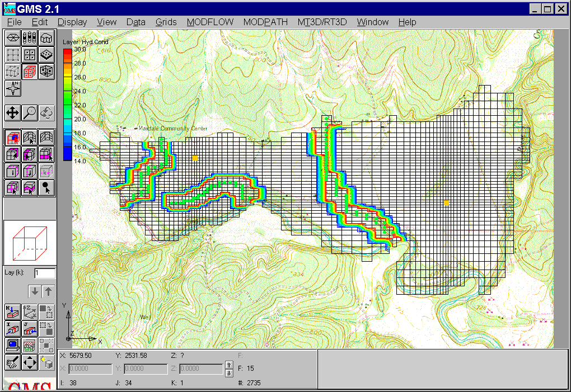Screen dimensions: 571x392
Task: Click the cell count value 2735
Action: point(254,383)
